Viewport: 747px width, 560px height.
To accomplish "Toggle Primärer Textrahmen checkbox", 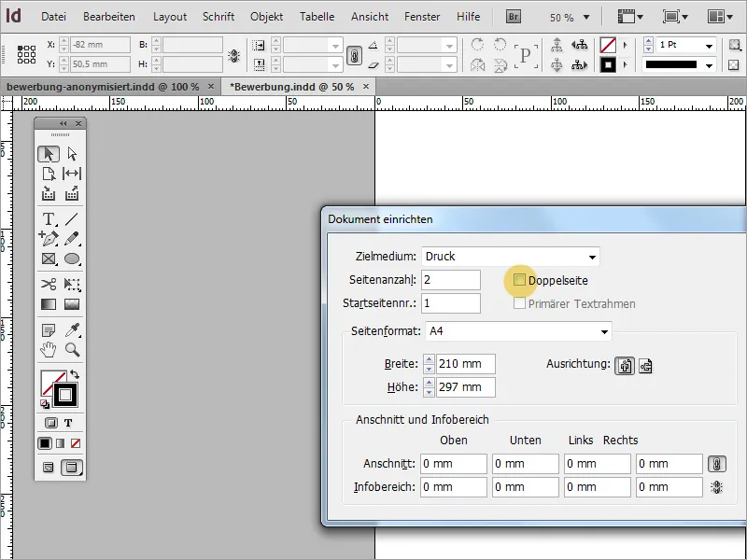I will coord(519,303).
